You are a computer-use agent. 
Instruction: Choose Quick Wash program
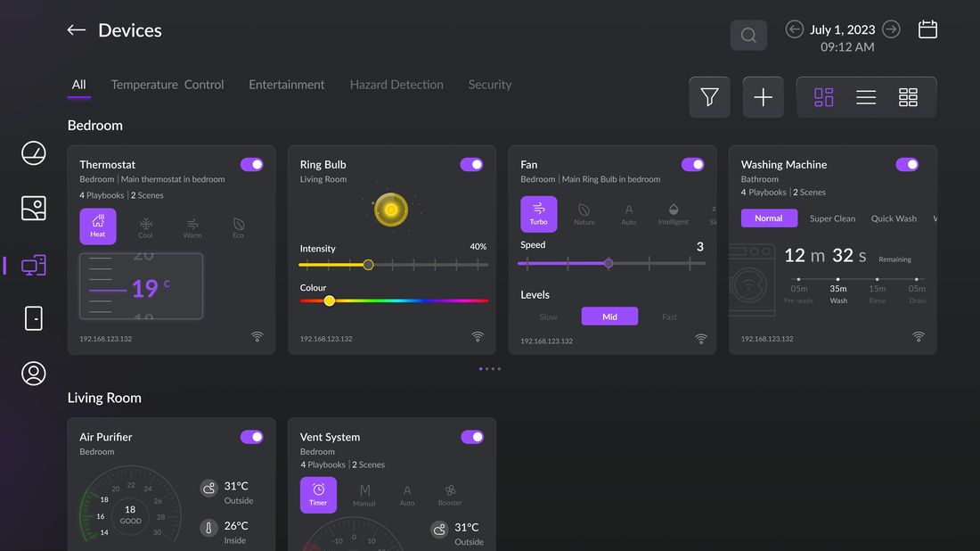pyautogui.click(x=894, y=218)
